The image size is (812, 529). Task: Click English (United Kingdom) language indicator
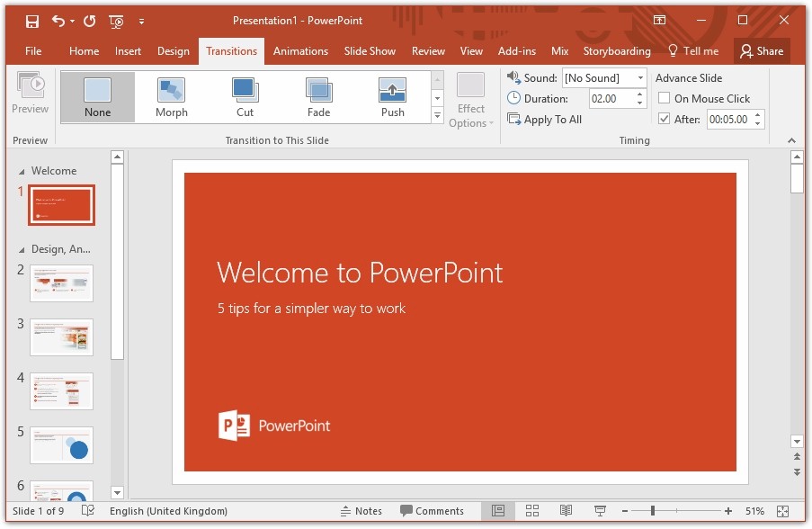coord(168,511)
